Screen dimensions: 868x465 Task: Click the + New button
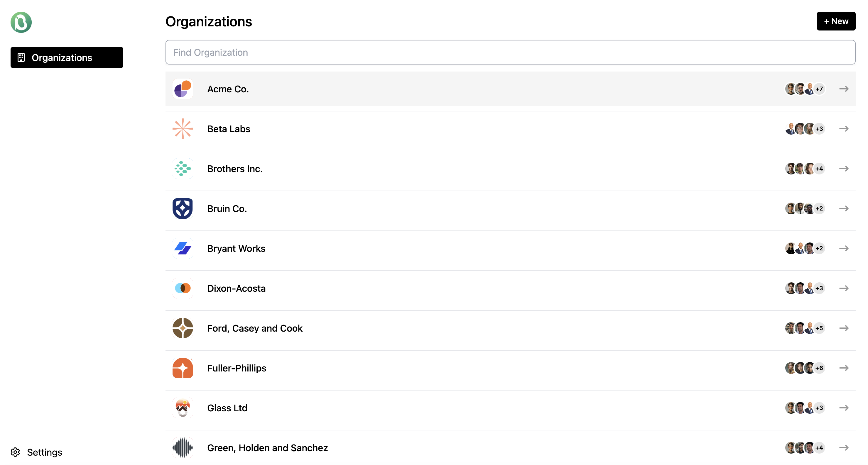pyautogui.click(x=836, y=21)
